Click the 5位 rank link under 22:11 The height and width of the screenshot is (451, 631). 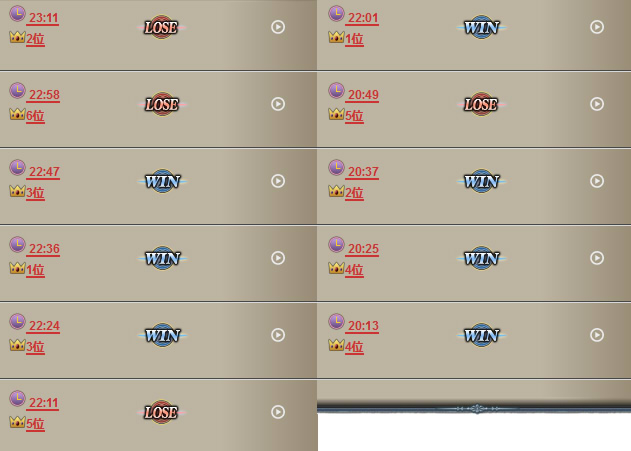(35, 424)
